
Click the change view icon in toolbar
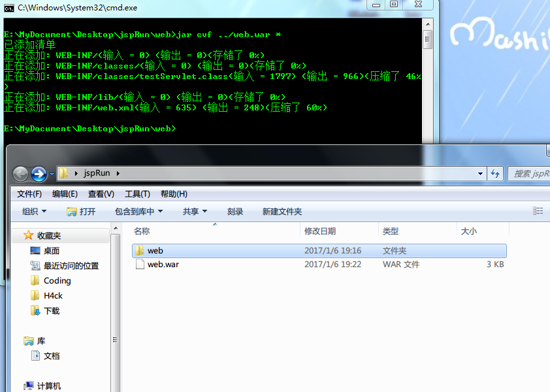(x=538, y=211)
